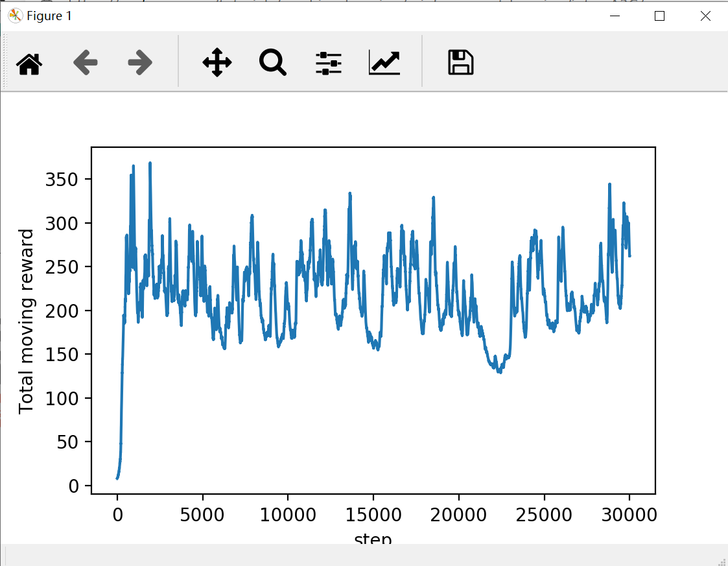This screenshot has width=728, height=566.
Task: Reset plot to original Home view
Action: click(29, 63)
